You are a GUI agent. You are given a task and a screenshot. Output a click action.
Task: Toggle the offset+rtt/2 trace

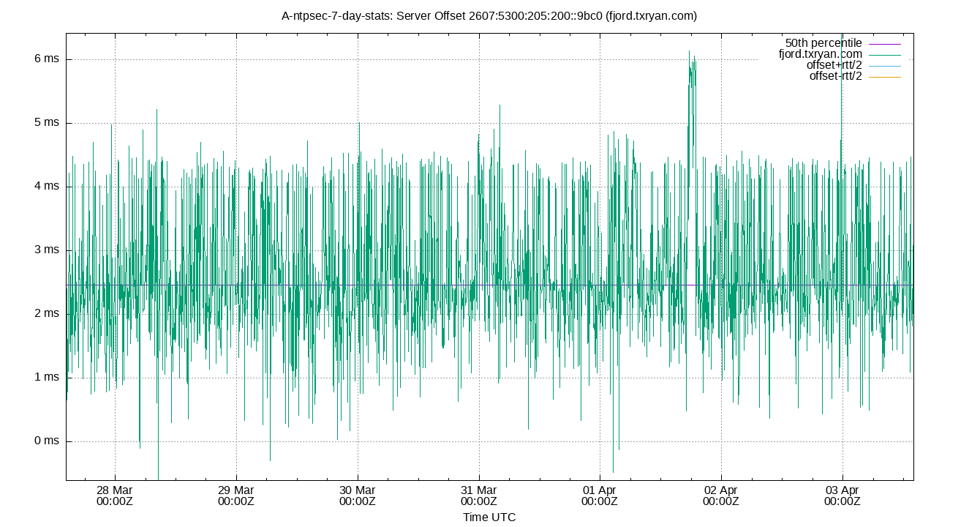coord(836,63)
